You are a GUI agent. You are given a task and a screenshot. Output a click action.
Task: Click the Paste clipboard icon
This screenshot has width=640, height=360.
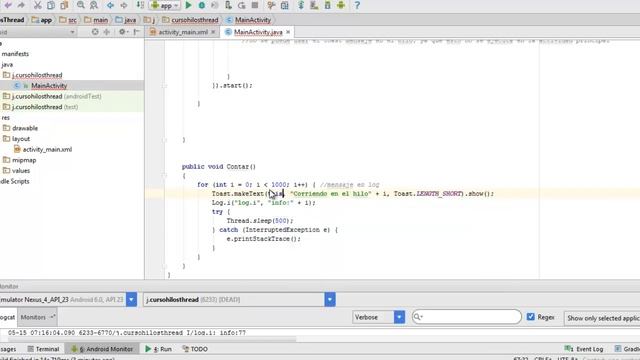64,5
